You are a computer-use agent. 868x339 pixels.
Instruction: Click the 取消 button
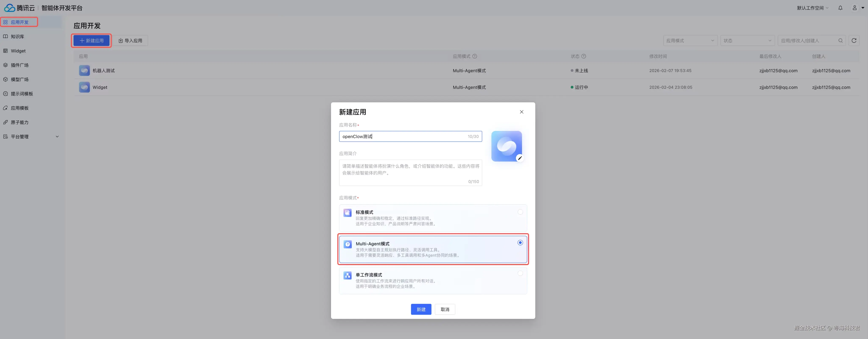pos(445,309)
